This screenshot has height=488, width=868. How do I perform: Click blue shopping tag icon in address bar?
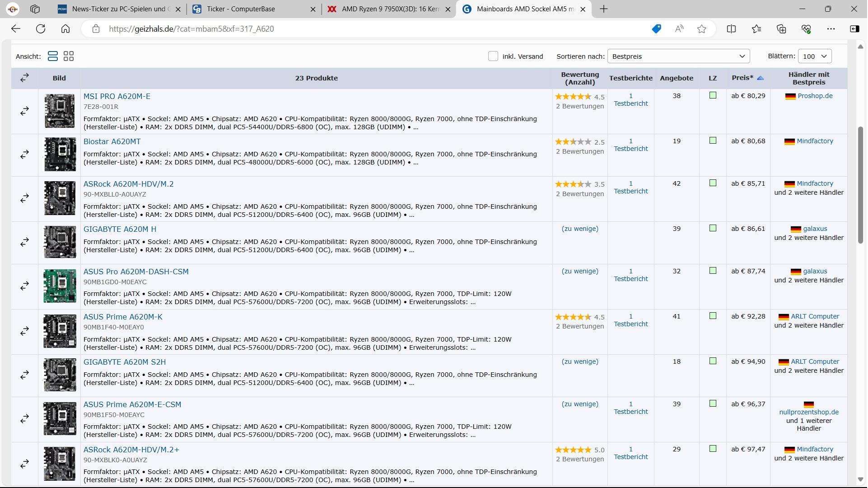(x=656, y=29)
